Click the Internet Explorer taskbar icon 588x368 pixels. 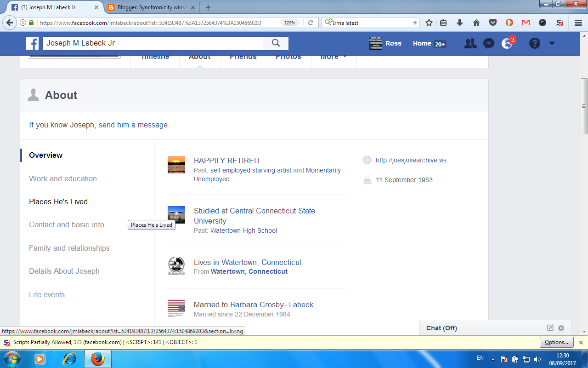pos(69,359)
